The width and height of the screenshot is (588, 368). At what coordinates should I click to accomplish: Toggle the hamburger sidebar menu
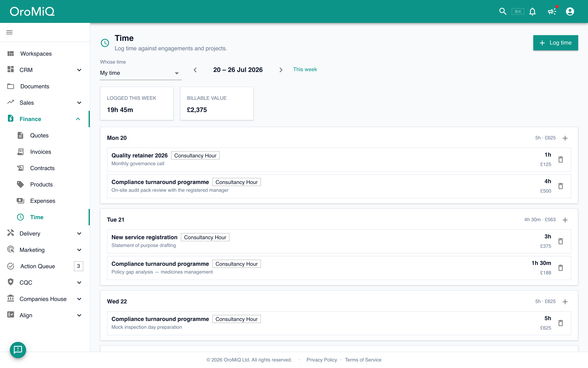(9, 32)
